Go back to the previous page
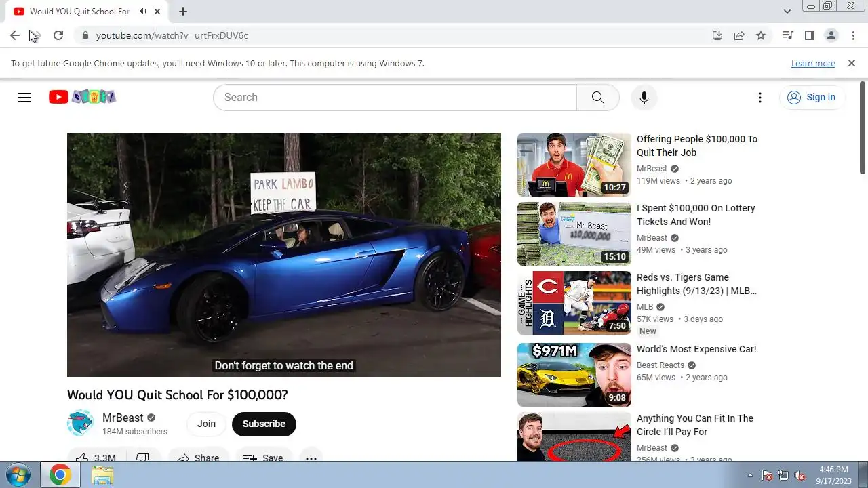 (x=15, y=35)
